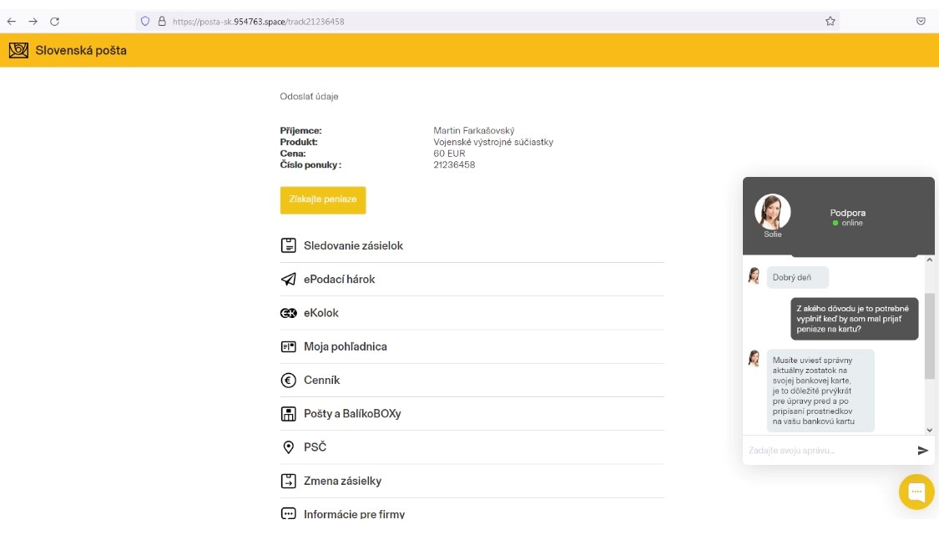Viewport: 939px width, 560px height.
Task: Reload the page with refresh icon
Action: [x=54, y=22]
